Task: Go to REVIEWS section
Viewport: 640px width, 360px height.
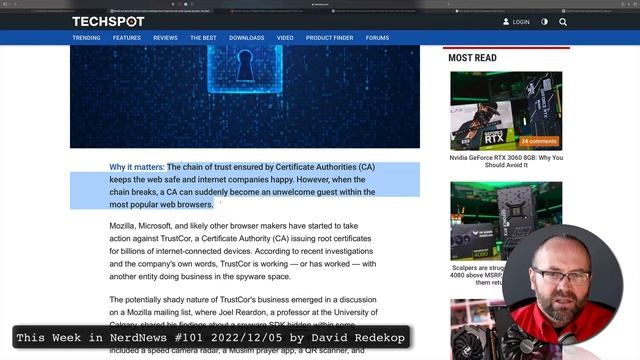Action: tap(165, 38)
